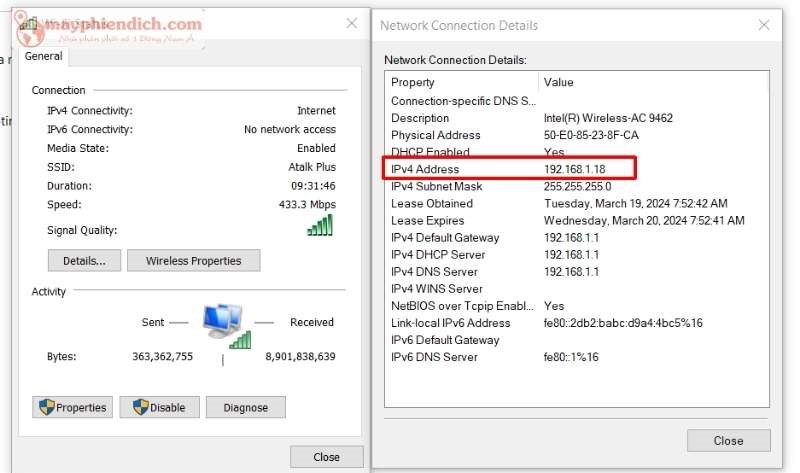Viewport: 800px width, 473px height.
Task: Select the IPv6 DNS Server row
Action: point(577,357)
